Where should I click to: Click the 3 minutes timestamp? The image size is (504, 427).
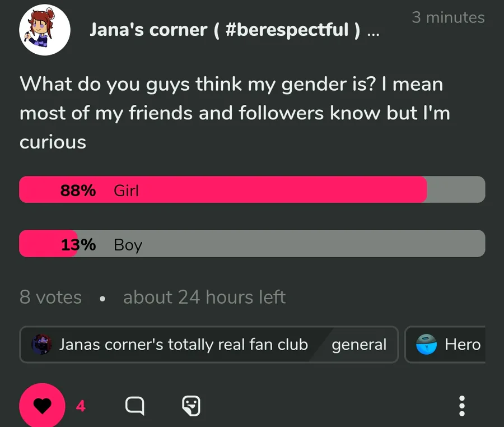click(448, 17)
